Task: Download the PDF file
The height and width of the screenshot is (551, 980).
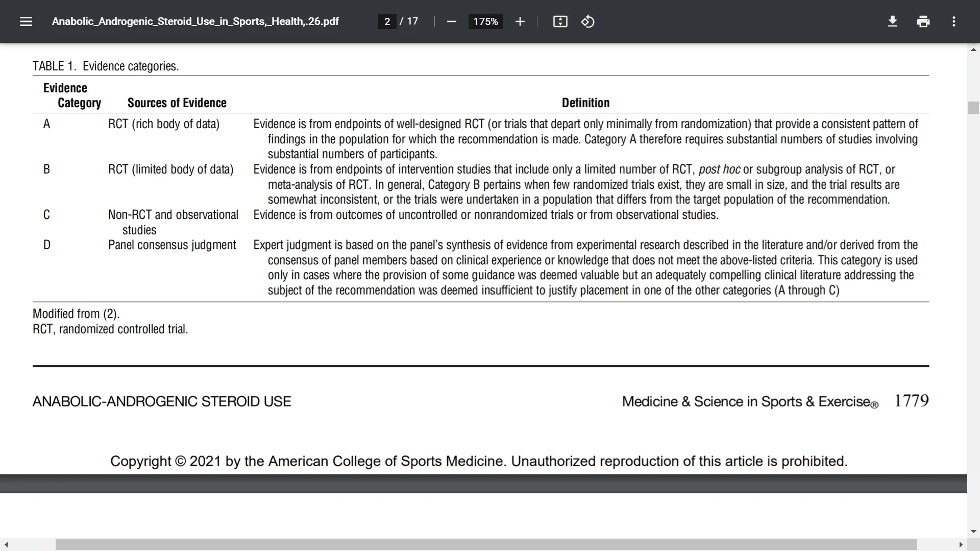Action: pos(892,21)
